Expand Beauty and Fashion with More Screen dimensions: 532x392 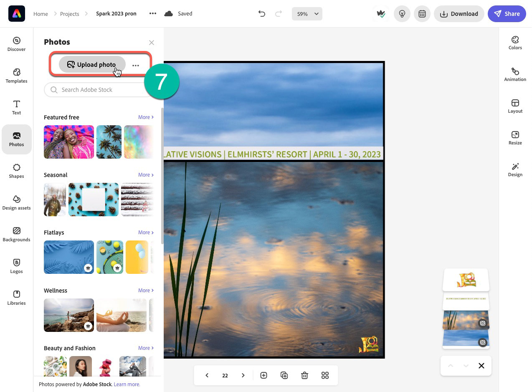click(146, 348)
